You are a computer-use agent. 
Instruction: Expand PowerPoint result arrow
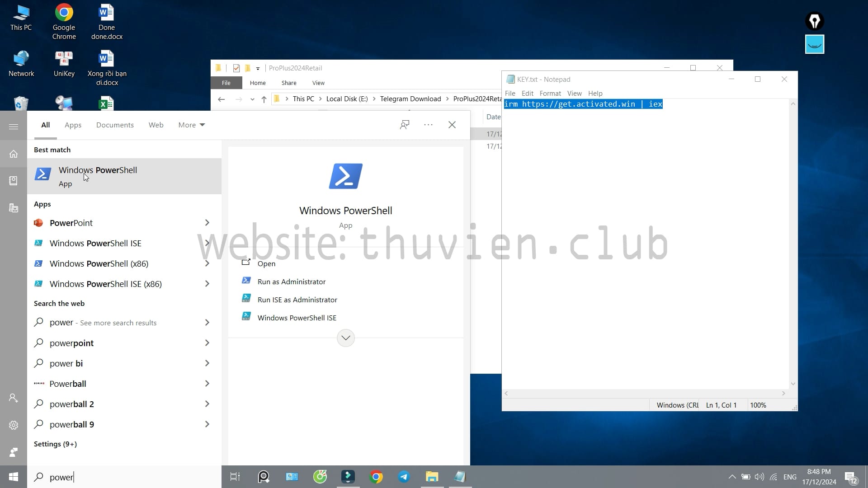coord(207,223)
